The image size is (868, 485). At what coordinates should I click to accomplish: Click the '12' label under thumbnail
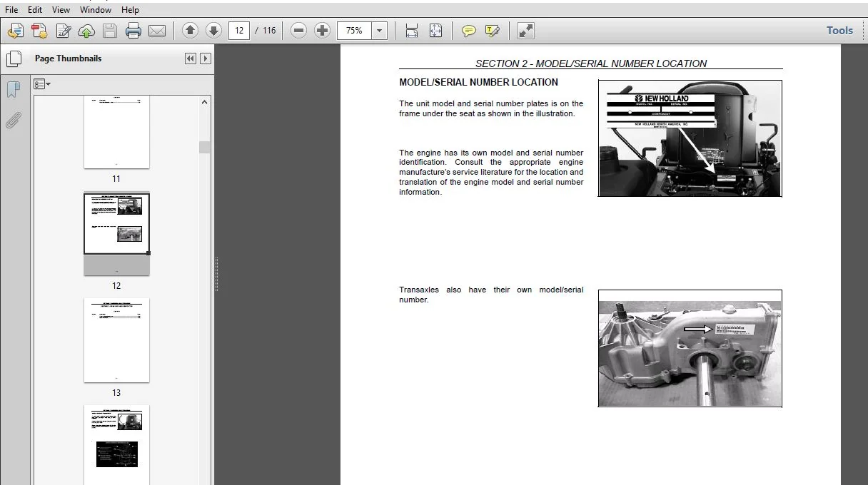116,286
